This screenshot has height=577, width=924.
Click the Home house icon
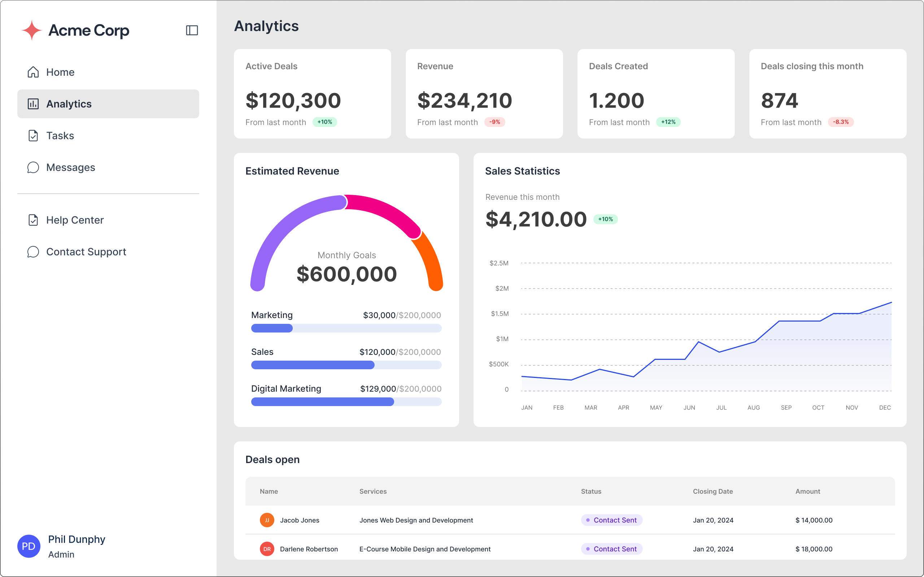point(33,72)
